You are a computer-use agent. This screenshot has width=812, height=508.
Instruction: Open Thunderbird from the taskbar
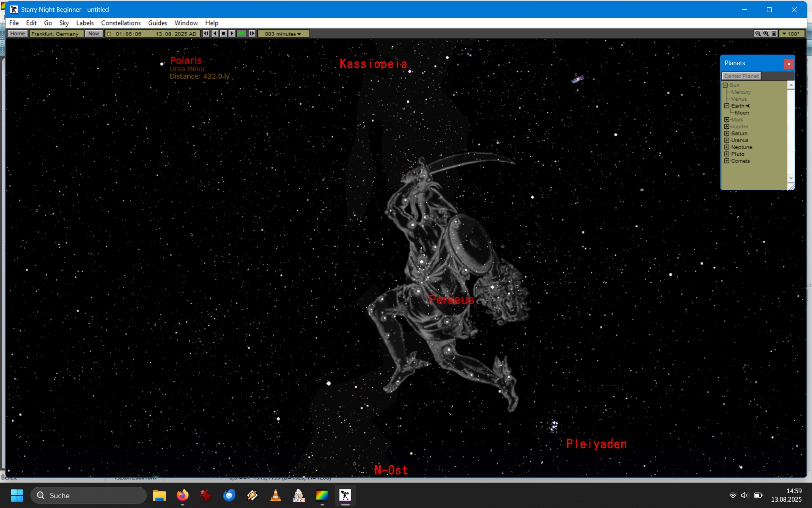pyautogui.click(x=229, y=495)
